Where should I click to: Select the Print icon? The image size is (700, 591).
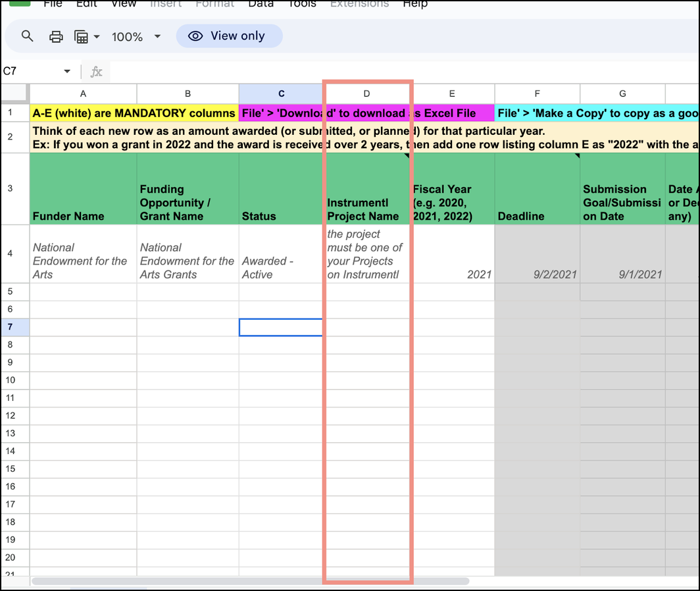[56, 36]
